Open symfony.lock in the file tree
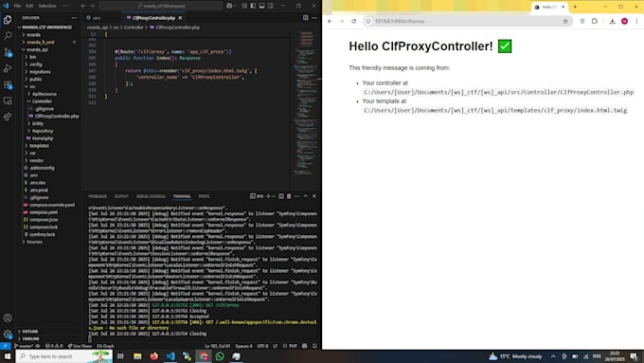Image resolution: width=644 pixels, height=363 pixels. (43, 234)
